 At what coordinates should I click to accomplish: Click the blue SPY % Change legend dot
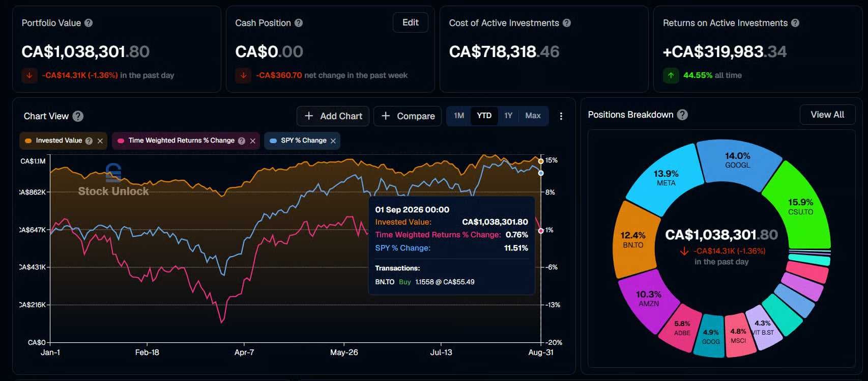[273, 141]
